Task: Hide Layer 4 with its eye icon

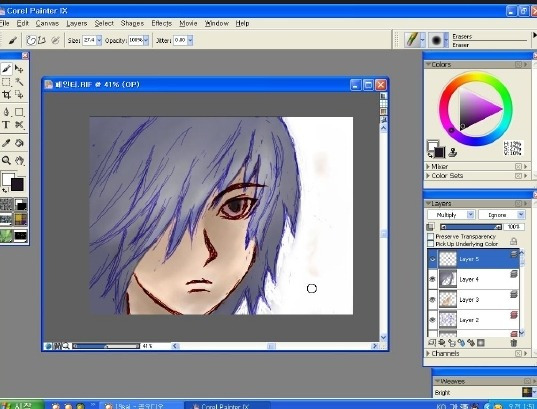Action: coord(433,279)
